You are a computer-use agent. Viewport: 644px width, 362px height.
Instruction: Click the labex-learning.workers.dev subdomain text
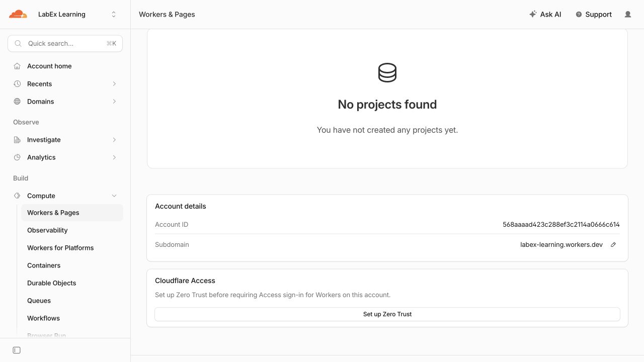click(x=561, y=245)
